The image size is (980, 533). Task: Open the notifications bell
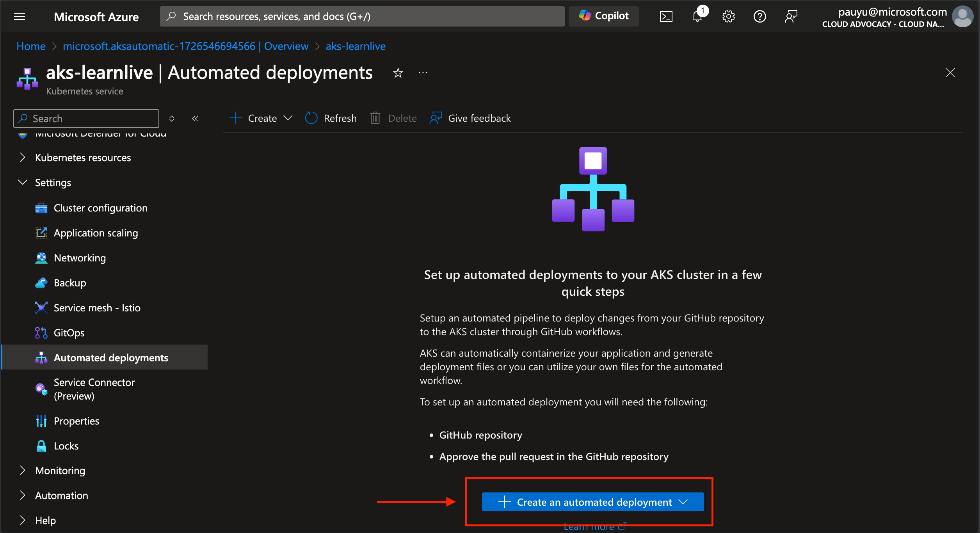click(697, 16)
